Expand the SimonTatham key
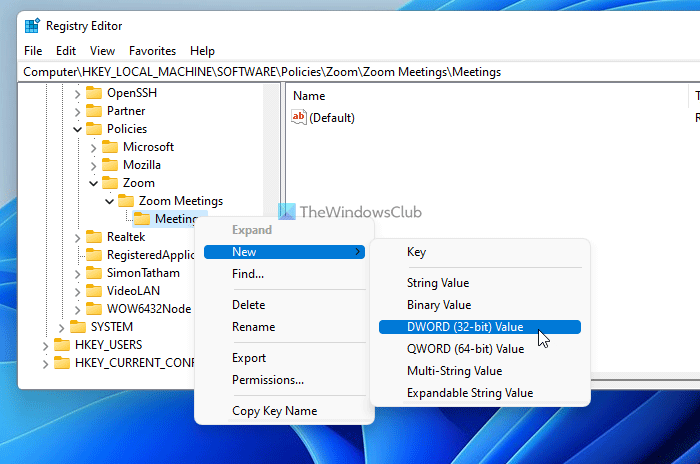Viewport: 700px width, 464px height. (77, 274)
